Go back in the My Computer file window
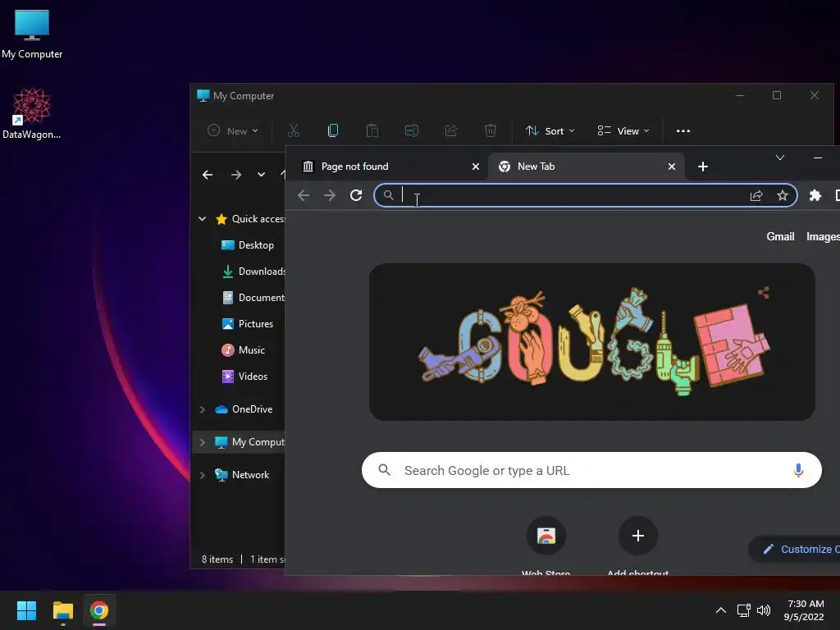Image resolution: width=840 pixels, height=630 pixels. [208, 175]
